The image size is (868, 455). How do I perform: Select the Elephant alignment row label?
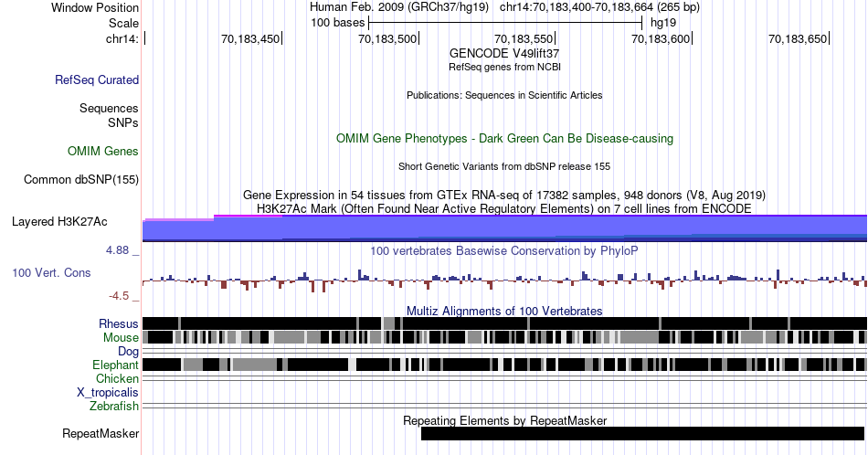(x=115, y=365)
